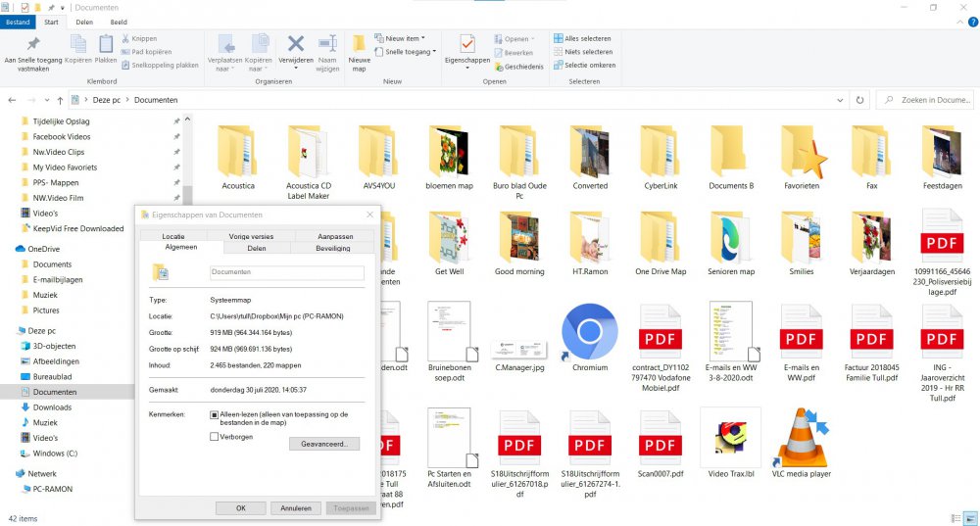The image size is (980, 526).
Task: Switch to large icons view in status bar
Action: coord(969,518)
